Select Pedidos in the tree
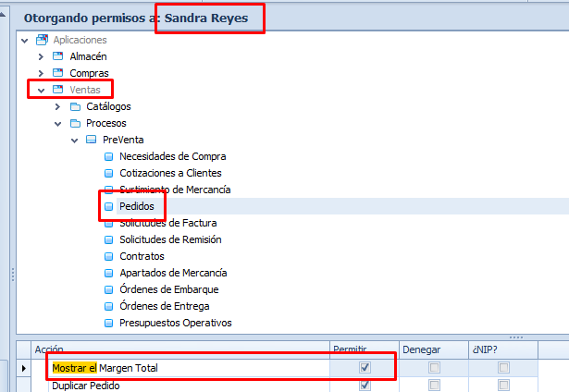This screenshot has height=392, width=569. tap(136, 206)
